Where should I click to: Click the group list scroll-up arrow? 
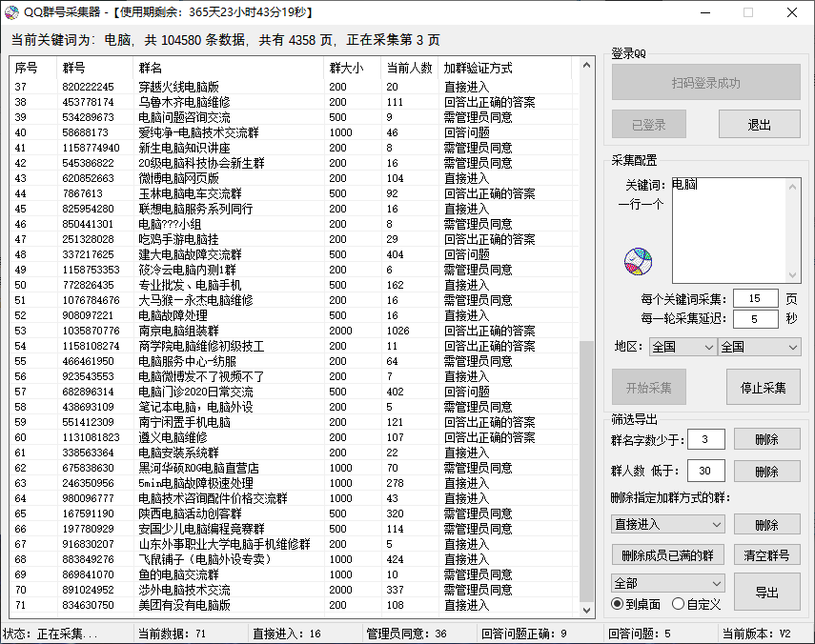click(587, 66)
